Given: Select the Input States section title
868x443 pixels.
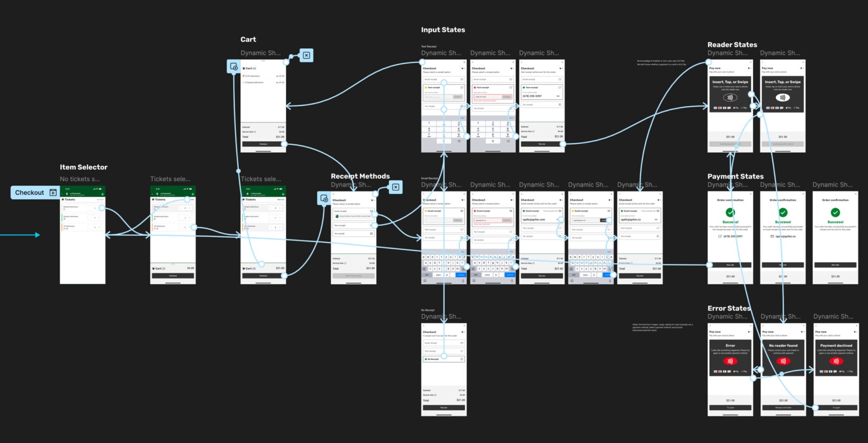Looking at the screenshot, I should [x=443, y=30].
